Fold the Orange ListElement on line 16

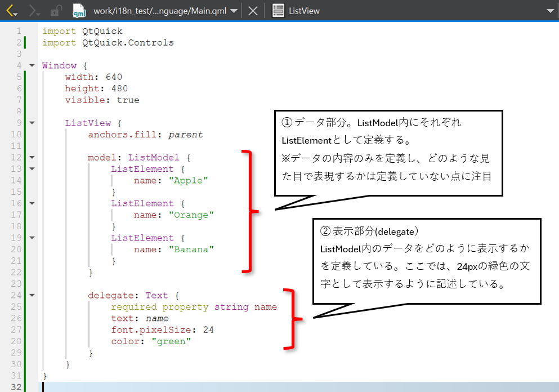32,203
